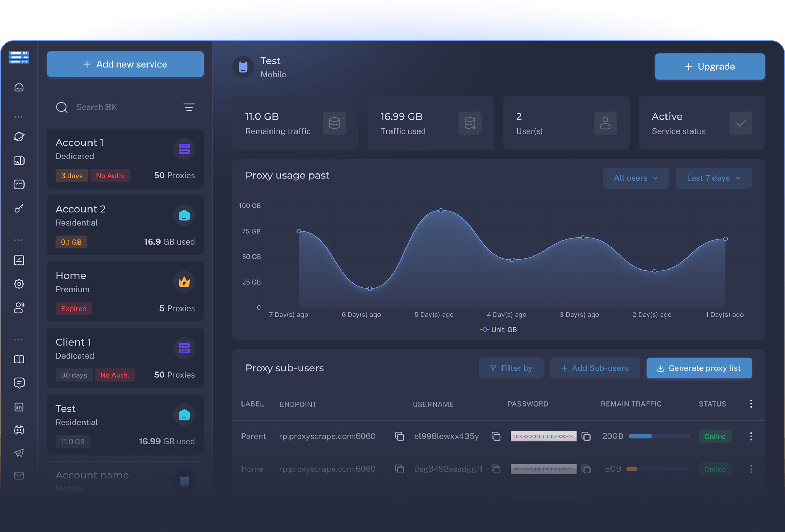Open the documentation book icon
785x532 pixels.
point(19,359)
